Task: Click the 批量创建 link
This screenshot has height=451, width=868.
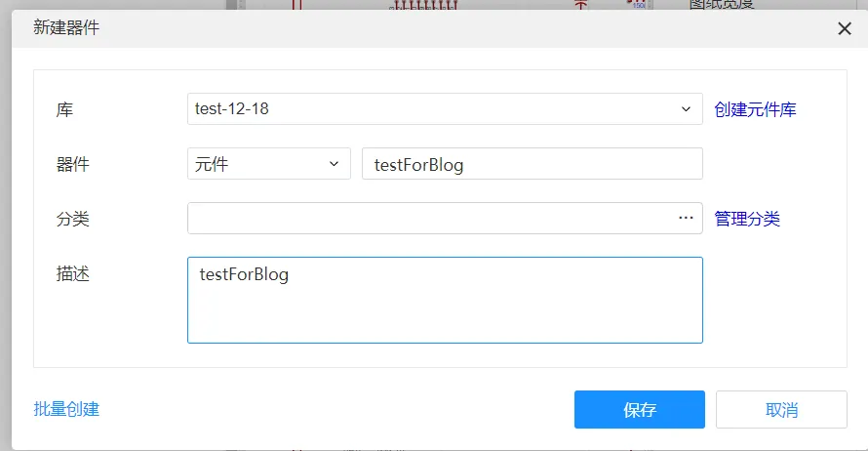Action: (66, 409)
